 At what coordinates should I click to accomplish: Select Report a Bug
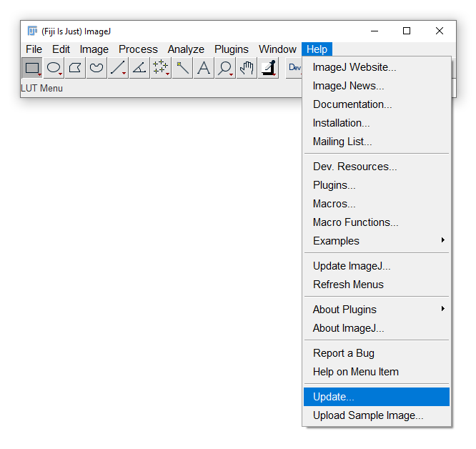[377, 353]
